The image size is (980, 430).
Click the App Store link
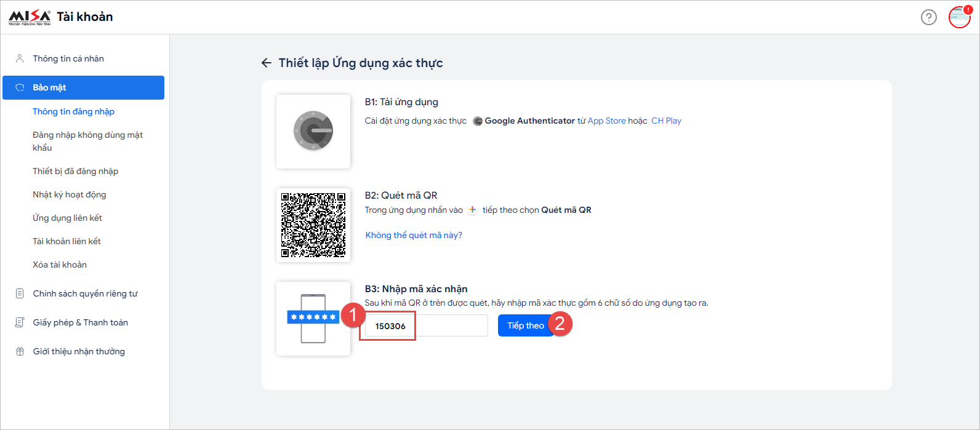click(x=606, y=121)
